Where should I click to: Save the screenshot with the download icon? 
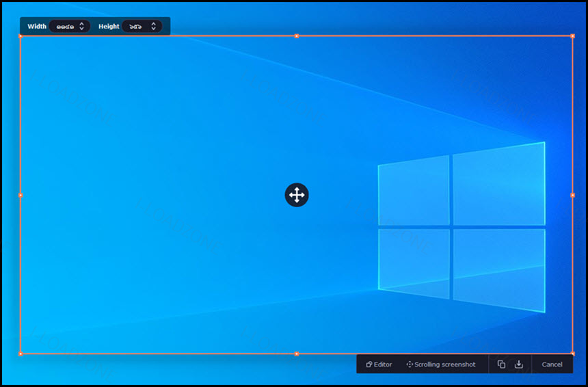pyautogui.click(x=519, y=364)
